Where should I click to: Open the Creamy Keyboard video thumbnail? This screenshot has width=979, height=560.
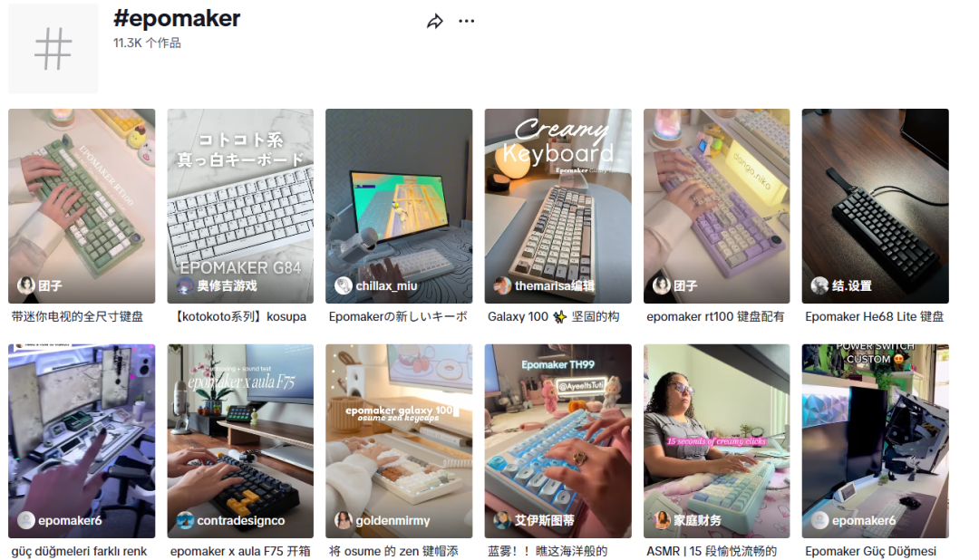pyautogui.click(x=558, y=206)
